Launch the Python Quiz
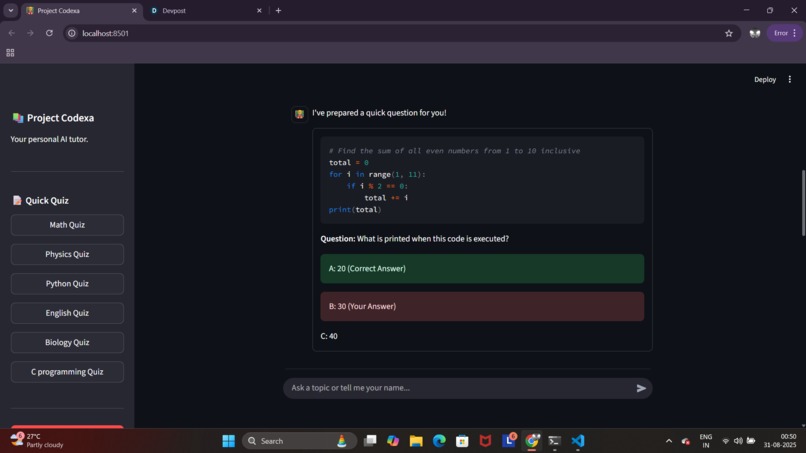806x453 pixels. pyautogui.click(x=67, y=283)
